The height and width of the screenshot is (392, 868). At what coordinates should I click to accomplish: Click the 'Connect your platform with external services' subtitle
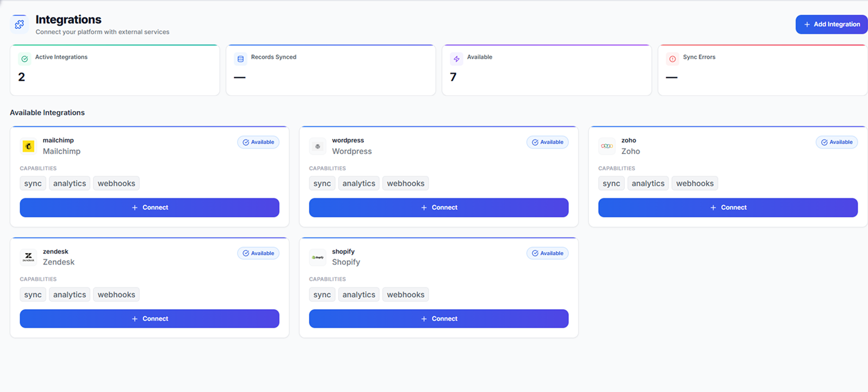click(x=102, y=32)
